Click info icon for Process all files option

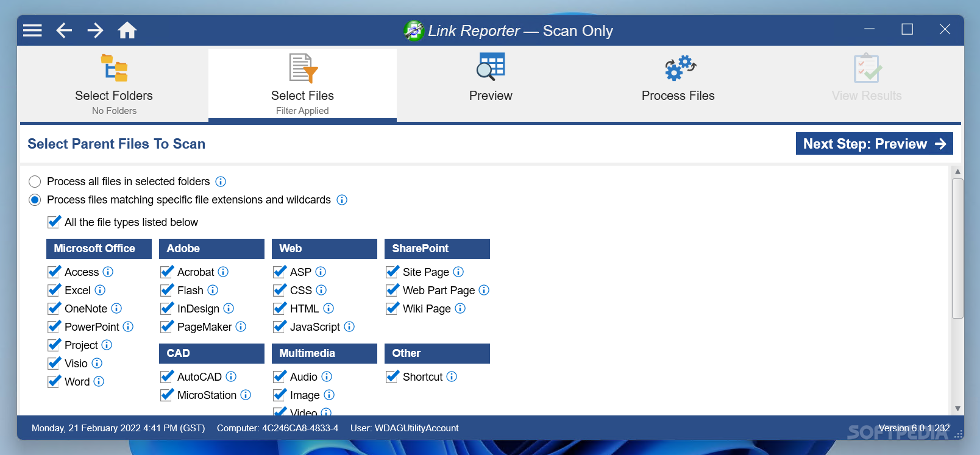(x=221, y=182)
